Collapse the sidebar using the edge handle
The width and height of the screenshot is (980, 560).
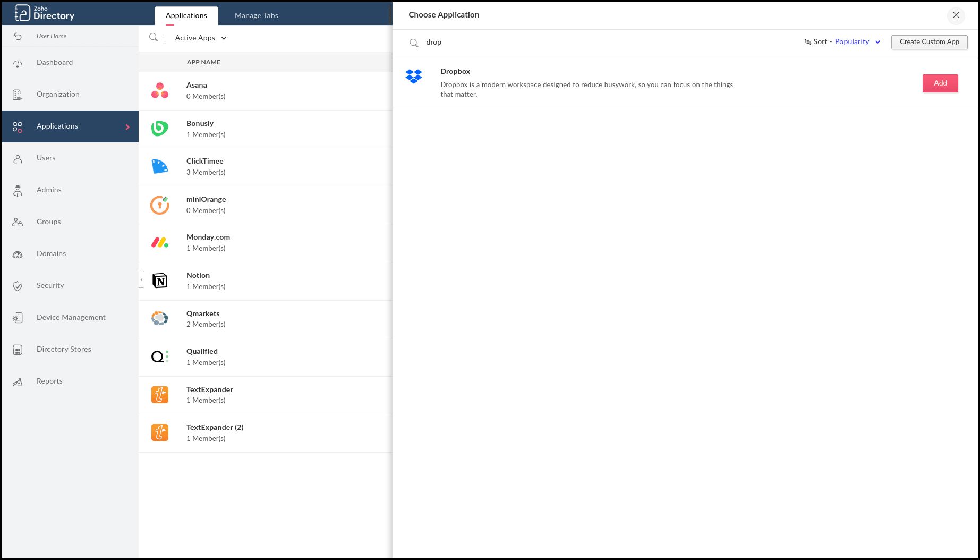pos(141,279)
